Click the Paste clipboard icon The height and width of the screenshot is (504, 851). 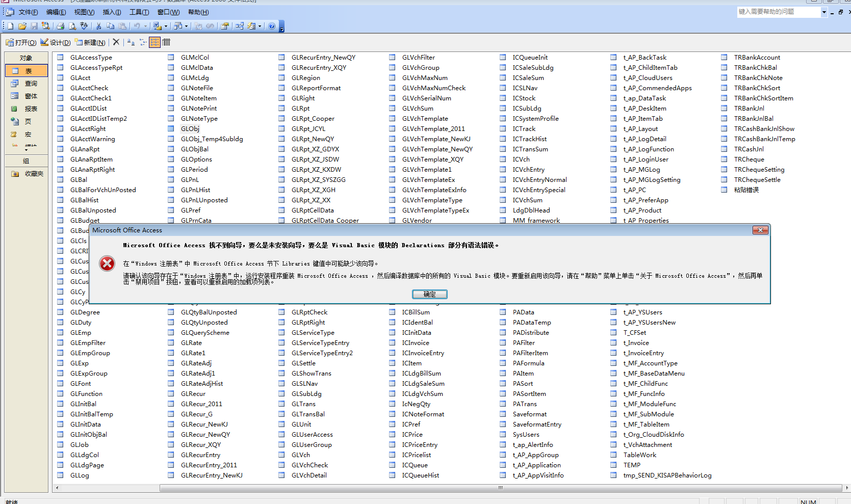point(122,26)
